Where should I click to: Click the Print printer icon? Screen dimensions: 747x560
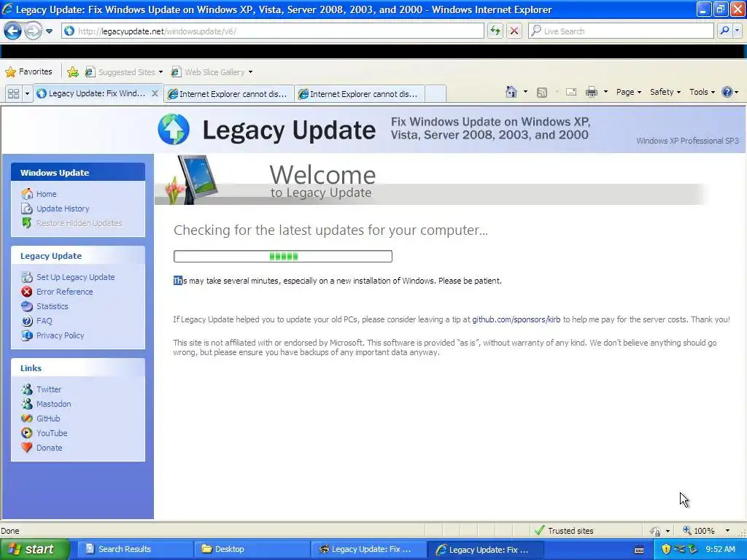[591, 92]
